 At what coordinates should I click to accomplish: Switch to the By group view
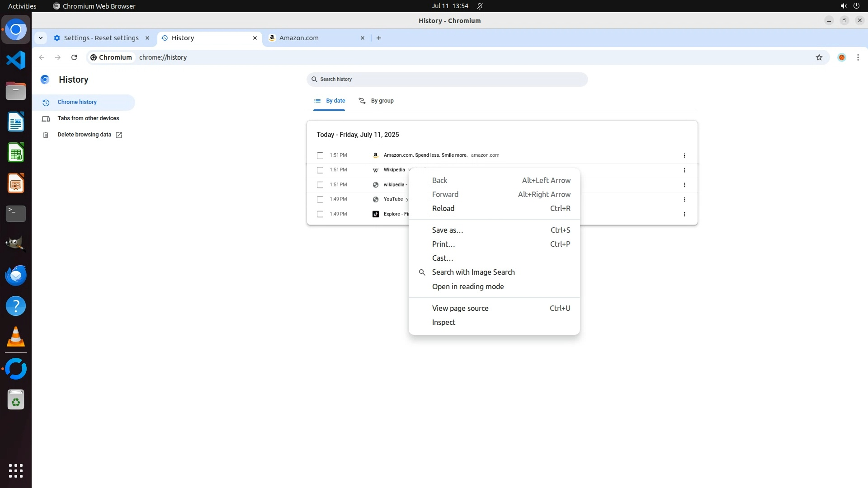tap(376, 101)
